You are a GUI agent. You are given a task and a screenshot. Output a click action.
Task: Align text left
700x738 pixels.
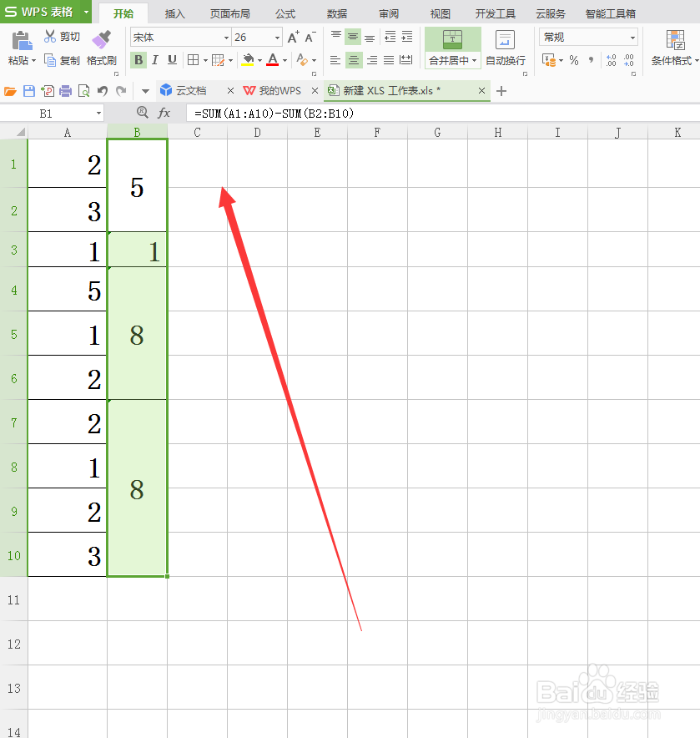point(335,60)
